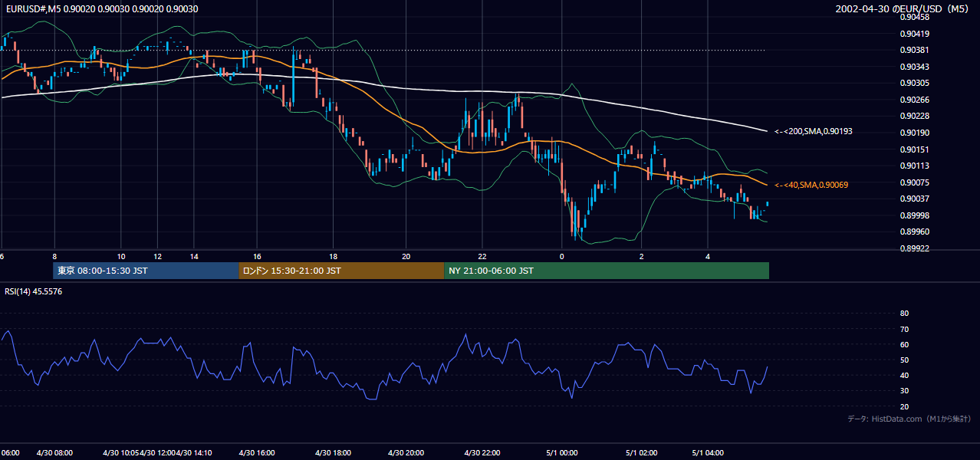The image size is (980, 460).
Task: Select the 東京 08:00-15:30 JST session bar
Action: (146, 271)
